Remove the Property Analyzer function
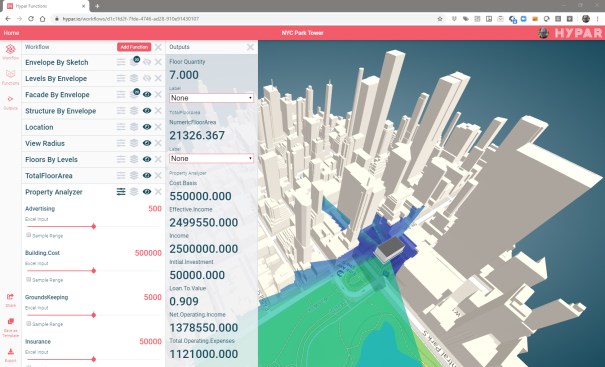 tap(158, 192)
